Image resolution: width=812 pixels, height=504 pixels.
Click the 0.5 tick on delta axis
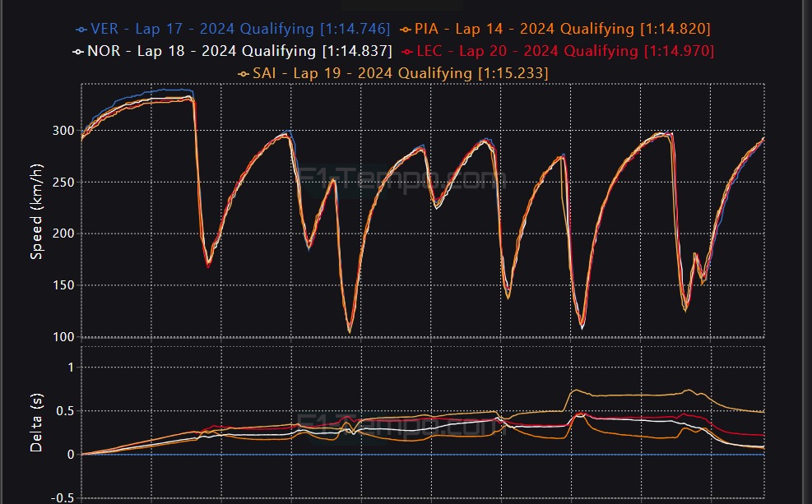(65, 411)
